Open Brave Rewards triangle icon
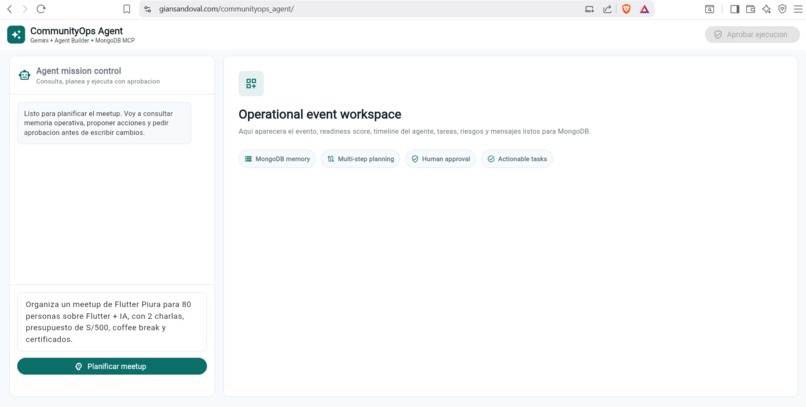 tap(644, 9)
